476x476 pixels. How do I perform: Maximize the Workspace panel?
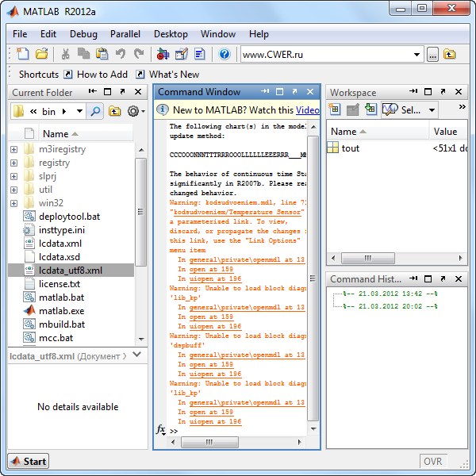tap(428, 92)
